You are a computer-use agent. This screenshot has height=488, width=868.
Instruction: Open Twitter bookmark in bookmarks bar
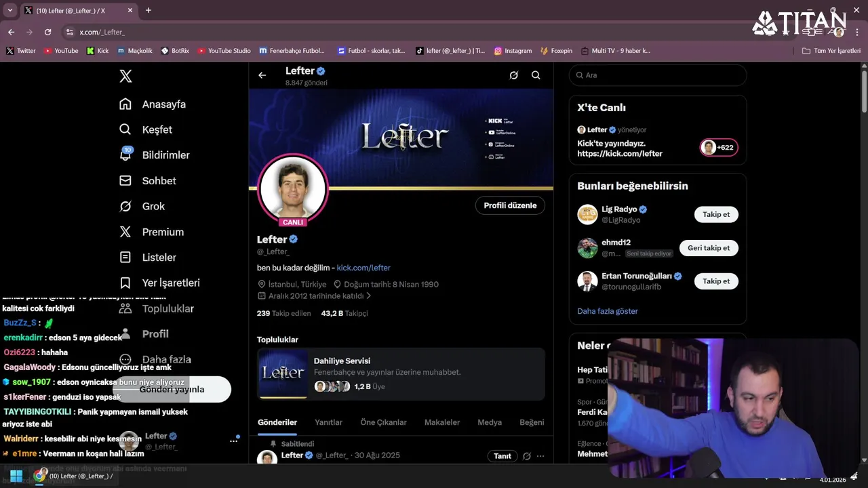tap(20, 51)
